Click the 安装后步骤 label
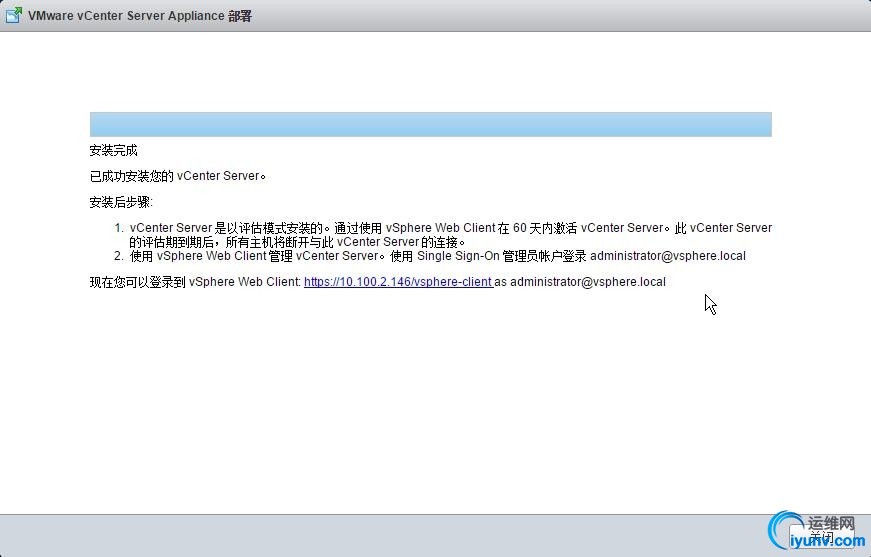 [121, 202]
